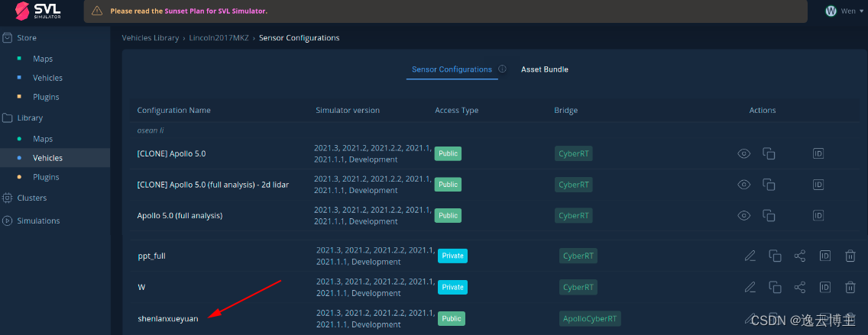
Task: Open the Wen user avatar
Action: coord(831,11)
